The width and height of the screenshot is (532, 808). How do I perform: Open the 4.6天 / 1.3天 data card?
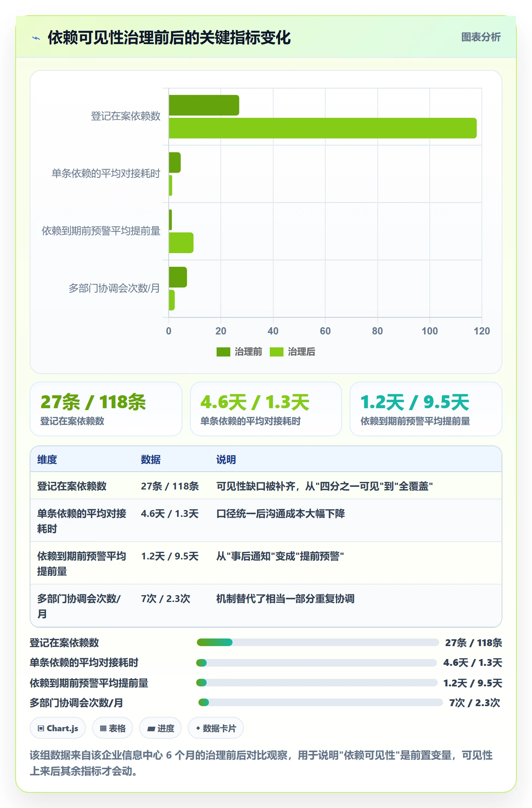point(266,409)
